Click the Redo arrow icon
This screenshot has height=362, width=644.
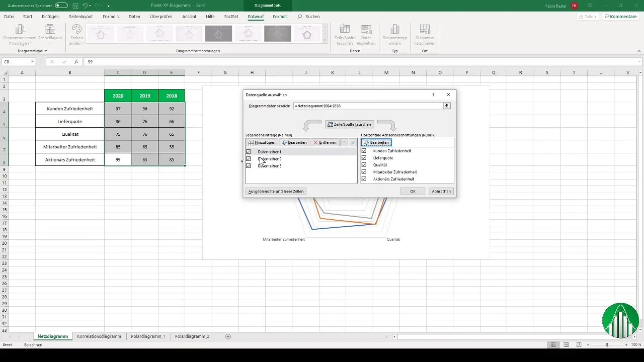[98, 5]
